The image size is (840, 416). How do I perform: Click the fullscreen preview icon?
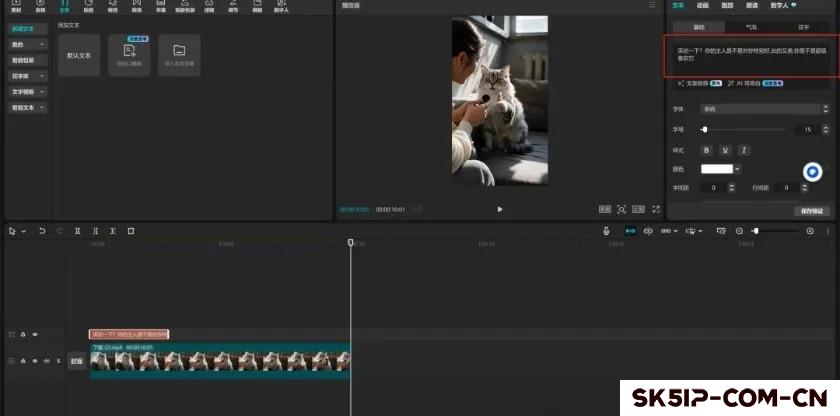(x=656, y=209)
